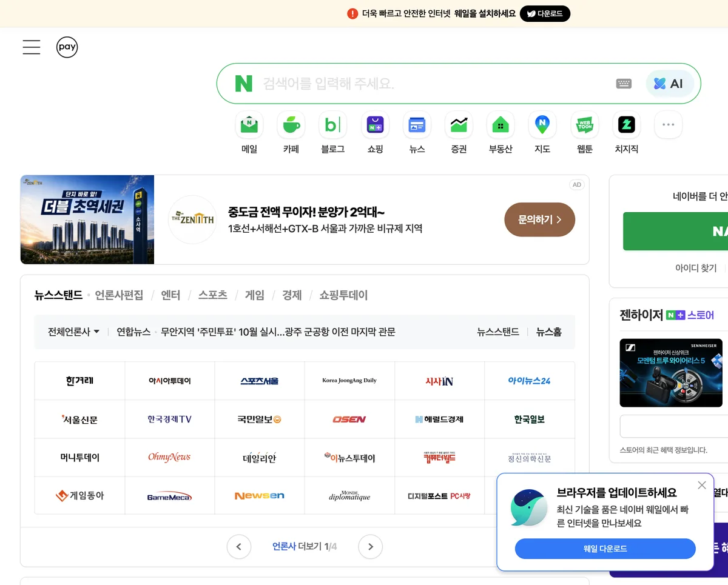Open 한국경제TV press logo
The width and height of the screenshot is (728, 585).
(170, 420)
